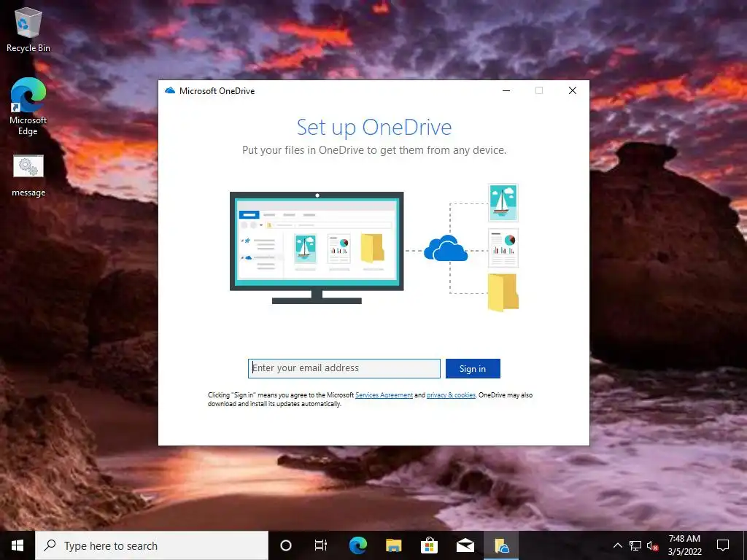Image resolution: width=747 pixels, height=560 pixels.
Task: Close the Microsoft OneDrive window
Action: (x=573, y=90)
